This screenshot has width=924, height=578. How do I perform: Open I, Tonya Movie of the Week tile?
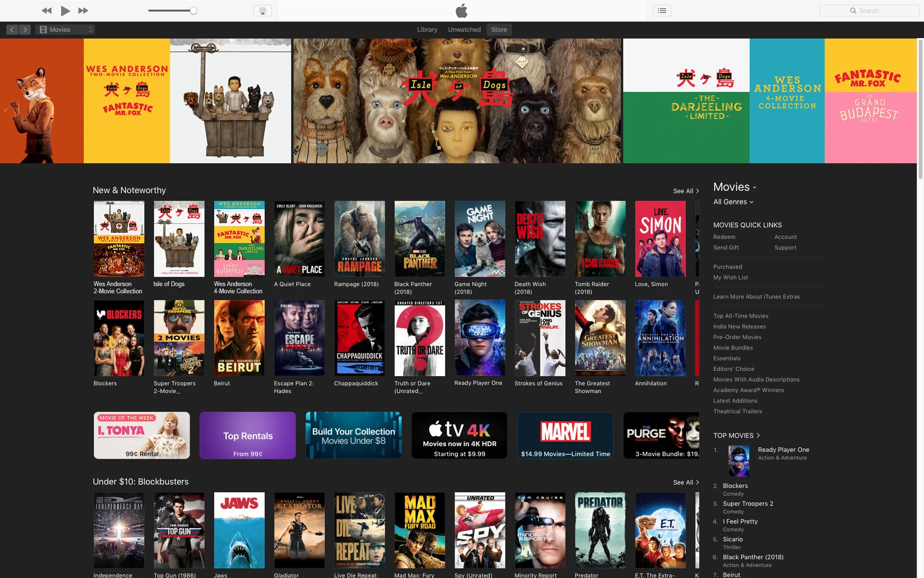[141, 435]
